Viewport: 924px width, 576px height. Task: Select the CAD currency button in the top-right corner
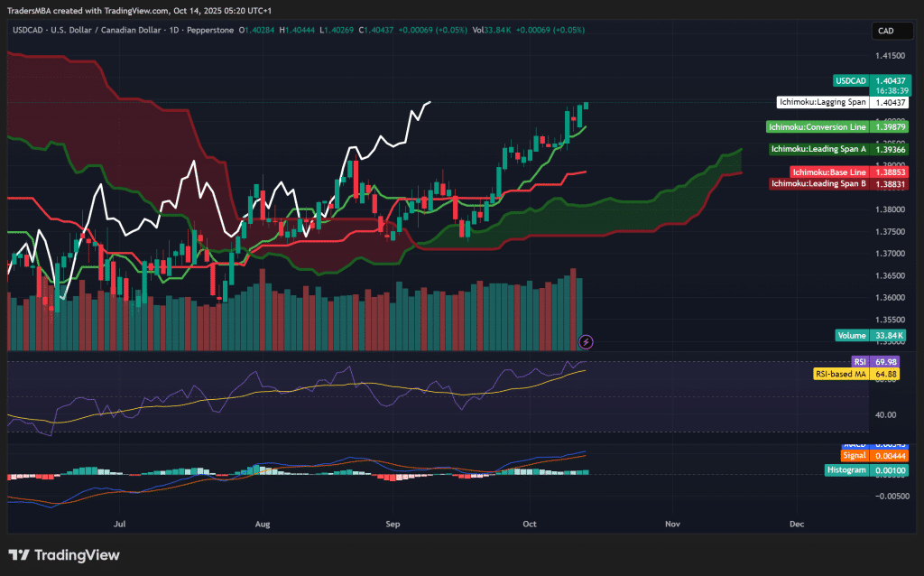click(892, 30)
